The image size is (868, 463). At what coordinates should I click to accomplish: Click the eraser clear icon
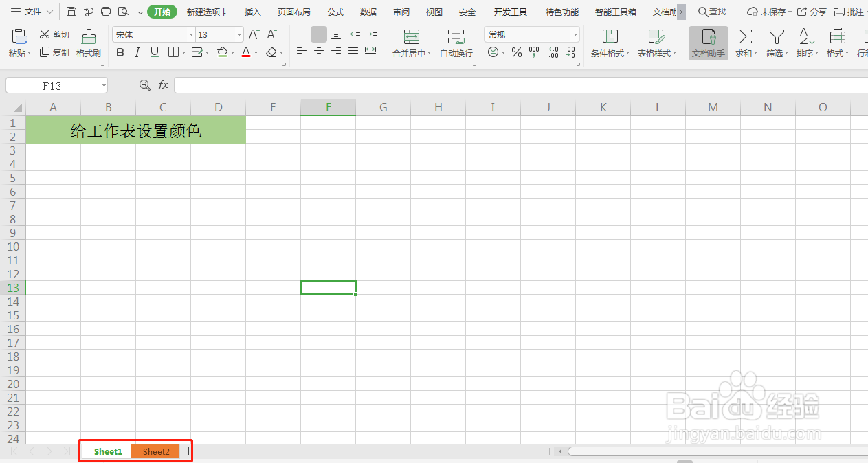click(x=271, y=52)
